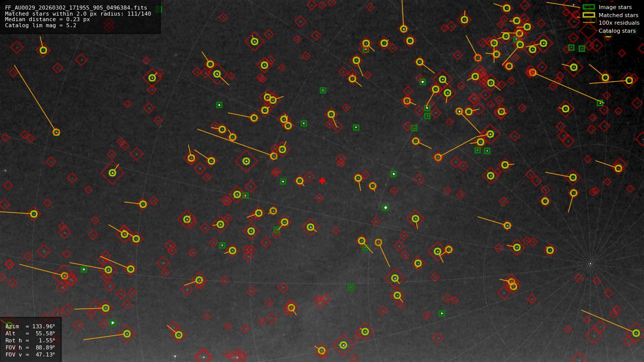Screen dimensions: 644x362
Task: Click the 'FOV h = 88.89°' readout
Action: (x=30, y=347)
